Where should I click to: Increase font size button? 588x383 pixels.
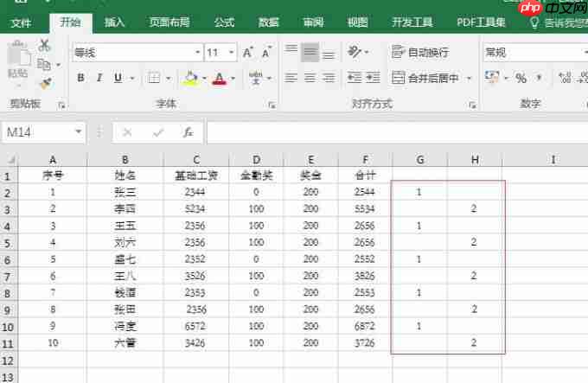click(x=247, y=53)
